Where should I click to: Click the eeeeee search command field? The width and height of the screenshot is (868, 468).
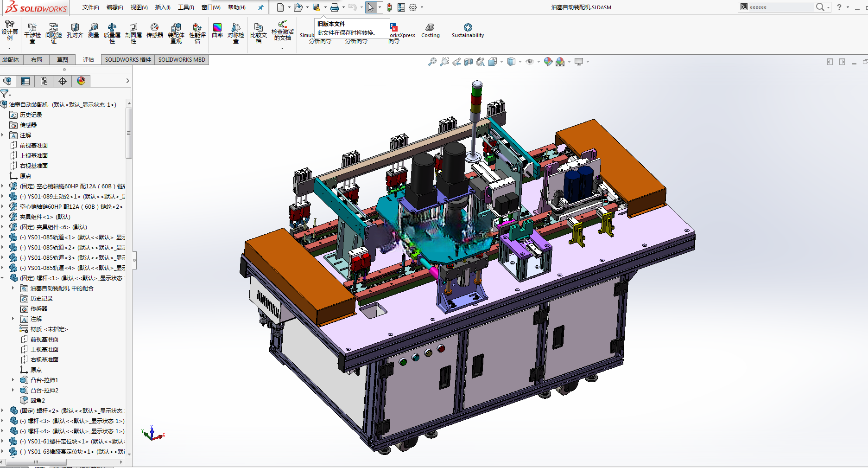[780, 7]
